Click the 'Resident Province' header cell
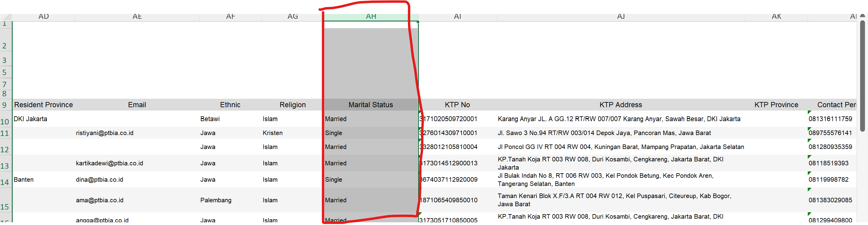Viewport: 868px width, 225px height. click(44, 105)
